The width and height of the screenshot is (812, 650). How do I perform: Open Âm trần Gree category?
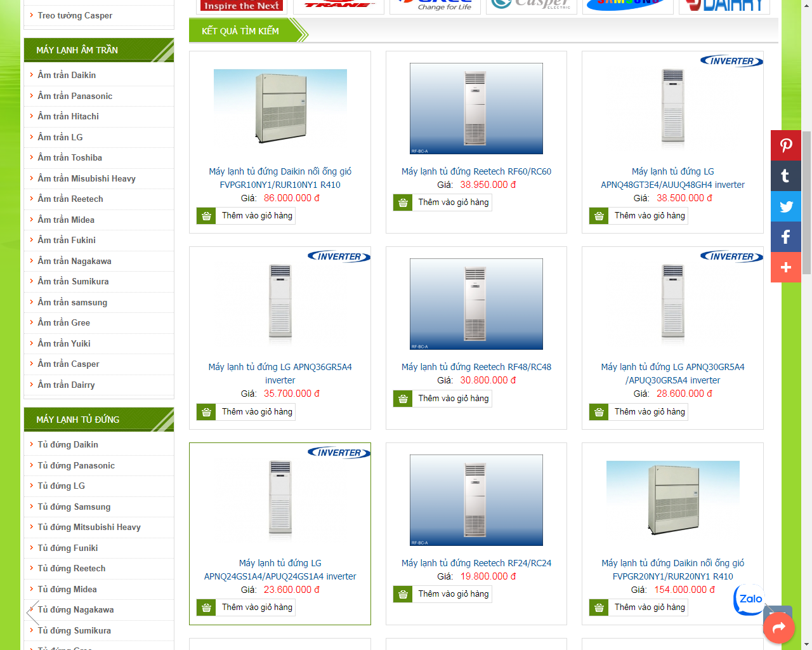tap(63, 322)
